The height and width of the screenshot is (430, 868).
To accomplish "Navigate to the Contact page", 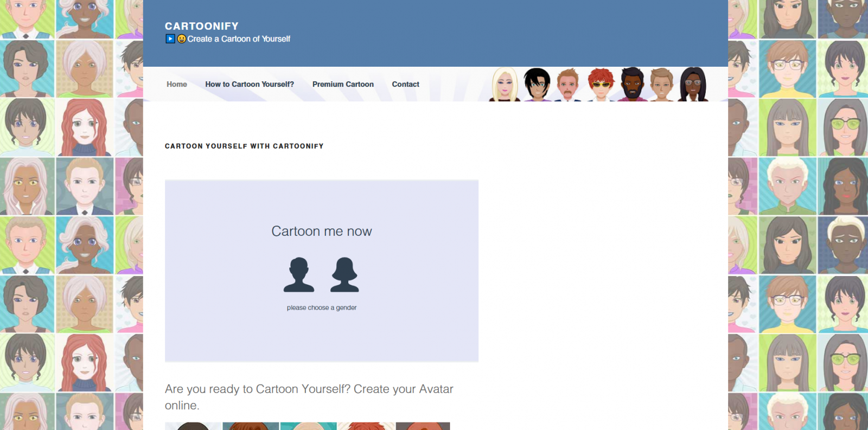I will 405,85.
